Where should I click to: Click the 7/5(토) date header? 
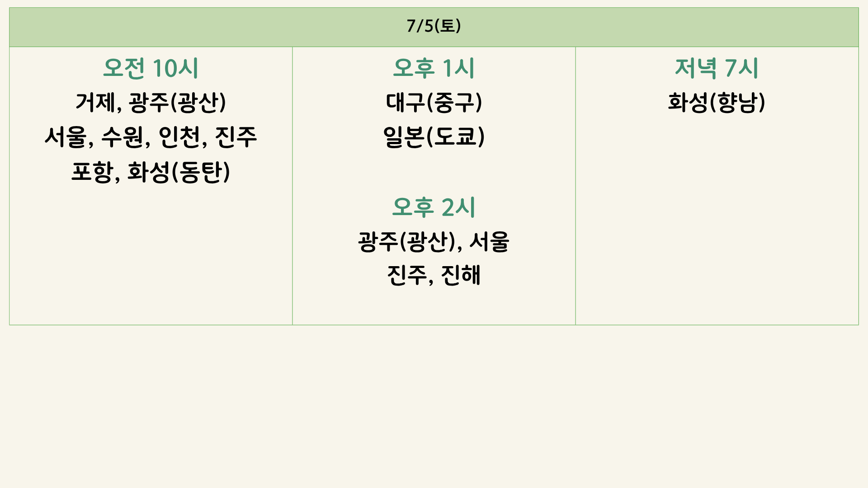pos(434,26)
